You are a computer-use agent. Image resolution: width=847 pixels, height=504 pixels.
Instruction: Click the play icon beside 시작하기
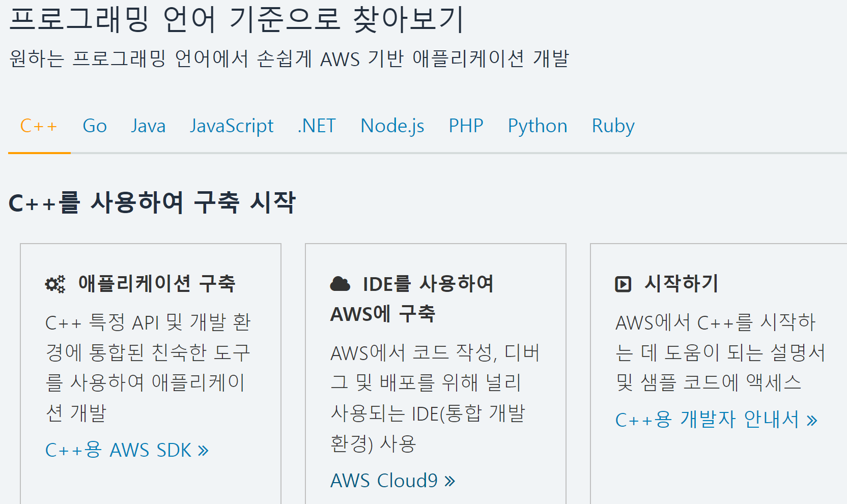(623, 284)
